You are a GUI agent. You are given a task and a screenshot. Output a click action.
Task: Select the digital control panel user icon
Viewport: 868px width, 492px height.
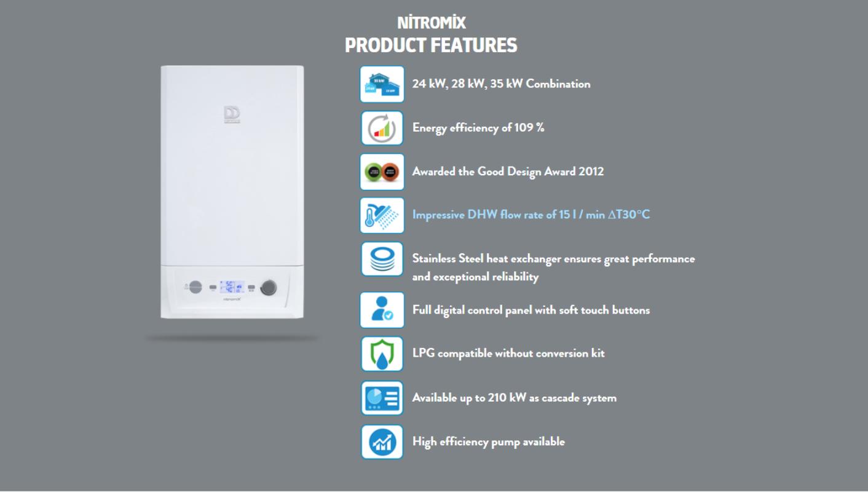[x=382, y=310]
